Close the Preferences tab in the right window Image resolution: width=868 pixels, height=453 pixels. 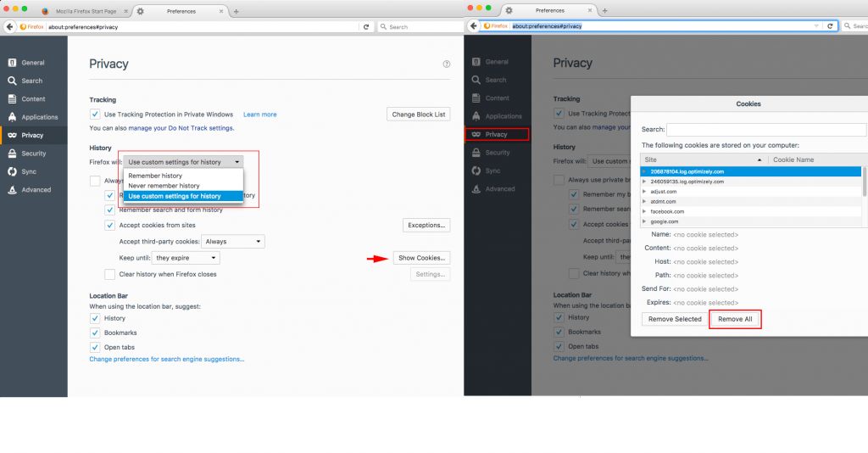(590, 10)
